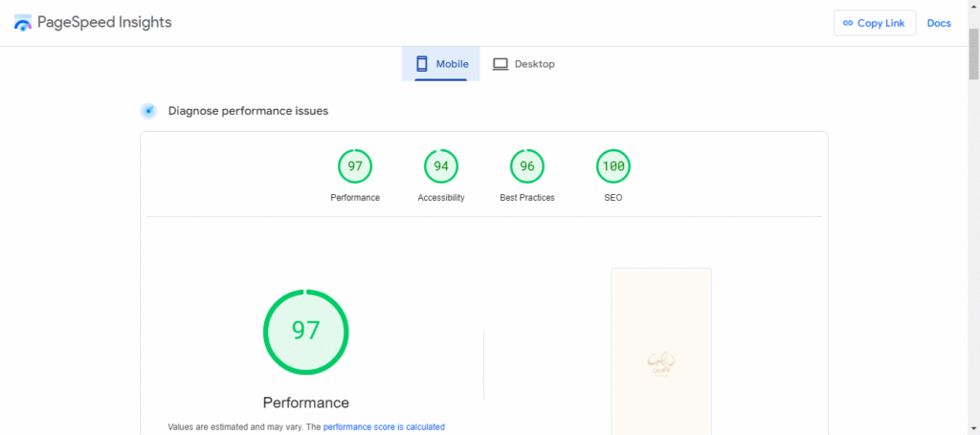This screenshot has height=435, width=980.
Task: Switch to the Mobile tab
Action: (441, 64)
